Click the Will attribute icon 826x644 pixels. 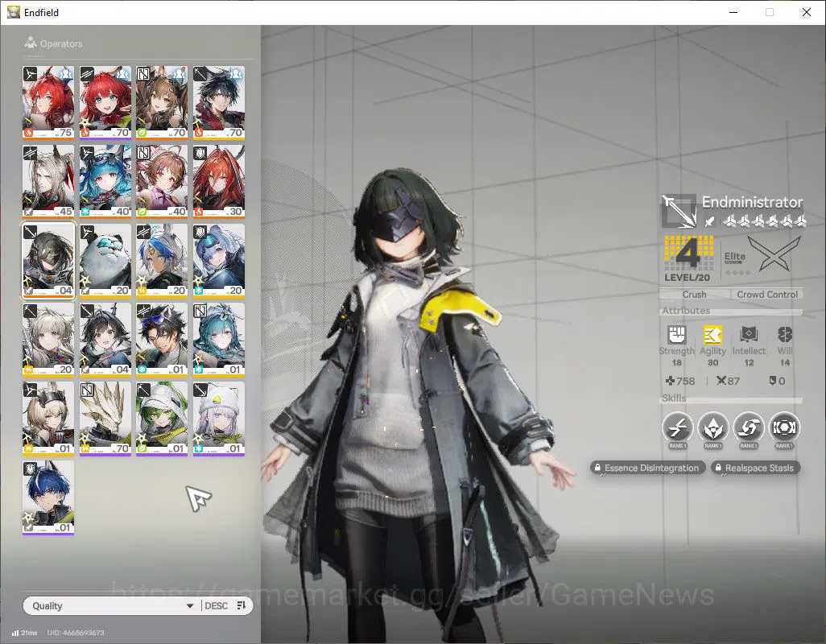[x=785, y=334]
